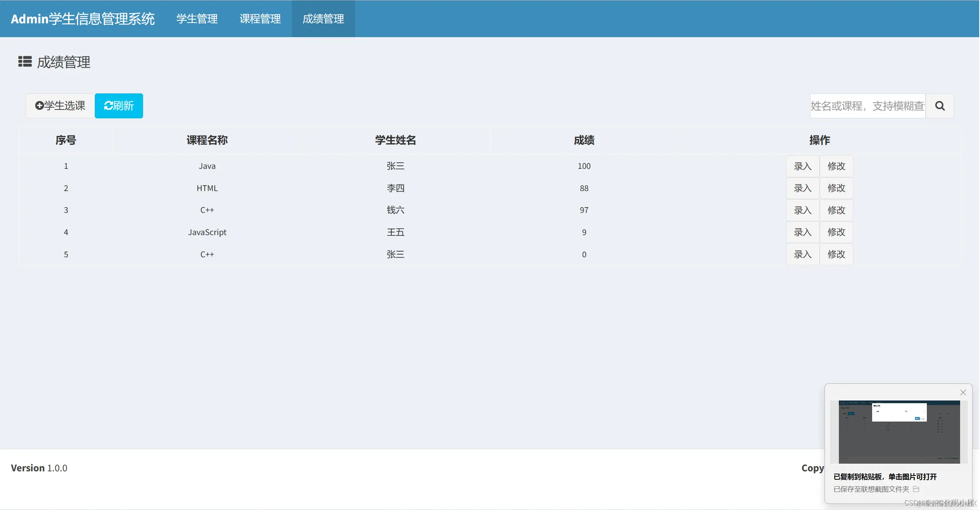Viewport: 980px width, 510px height.
Task: Click 修改 for HTML course of 李四
Action: coord(836,188)
